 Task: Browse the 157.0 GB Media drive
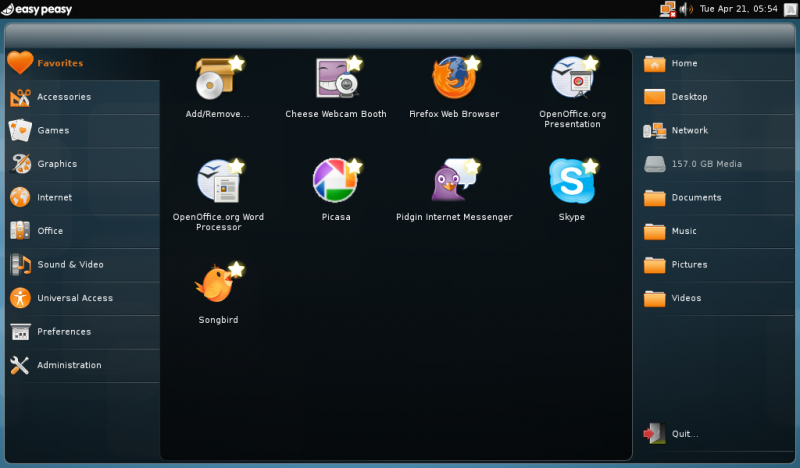(x=706, y=164)
